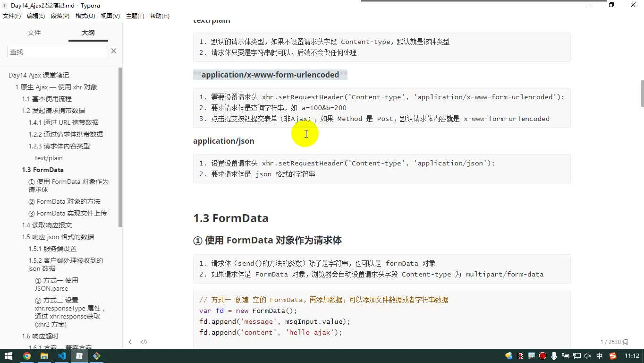This screenshot has height=363, width=644.
Task: Click the system clock showing 11:12
Action: [632, 356]
